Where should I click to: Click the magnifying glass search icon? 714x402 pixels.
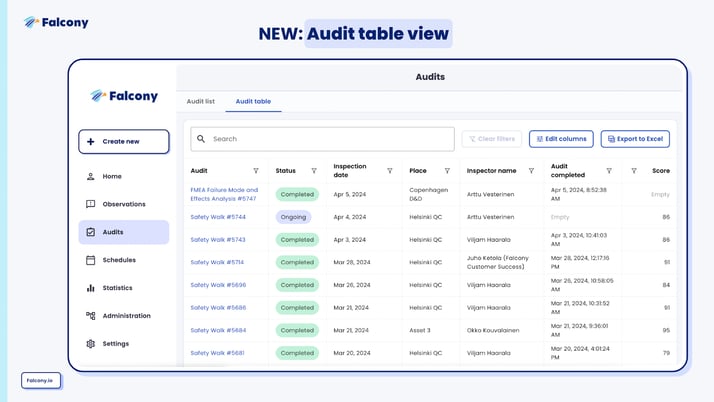[x=201, y=139]
